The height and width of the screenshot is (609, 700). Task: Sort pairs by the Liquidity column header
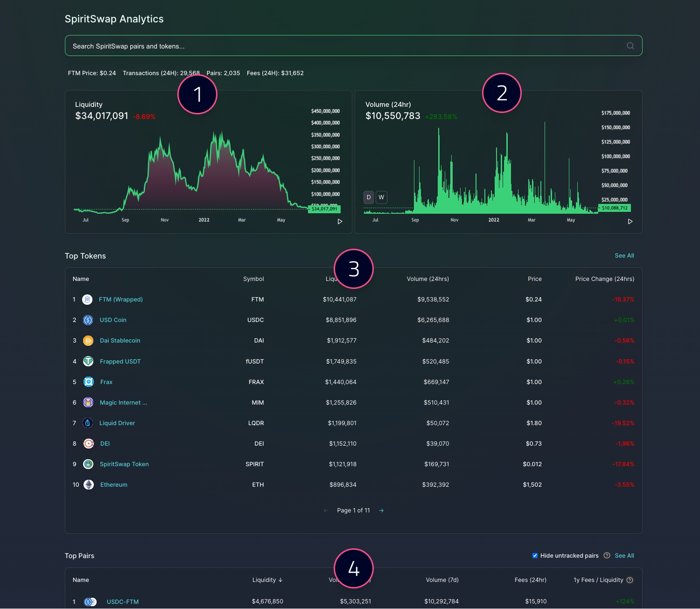click(267, 580)
